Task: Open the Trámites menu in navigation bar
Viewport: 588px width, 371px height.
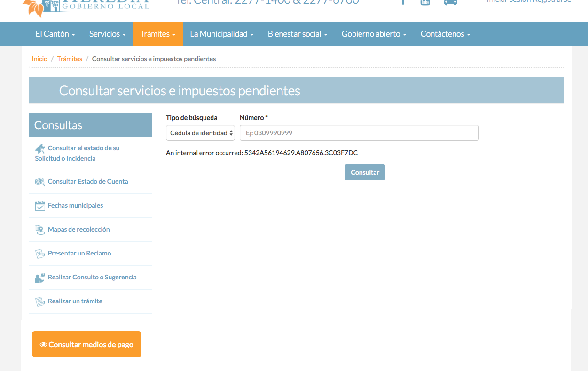Action: pos(157,34)
